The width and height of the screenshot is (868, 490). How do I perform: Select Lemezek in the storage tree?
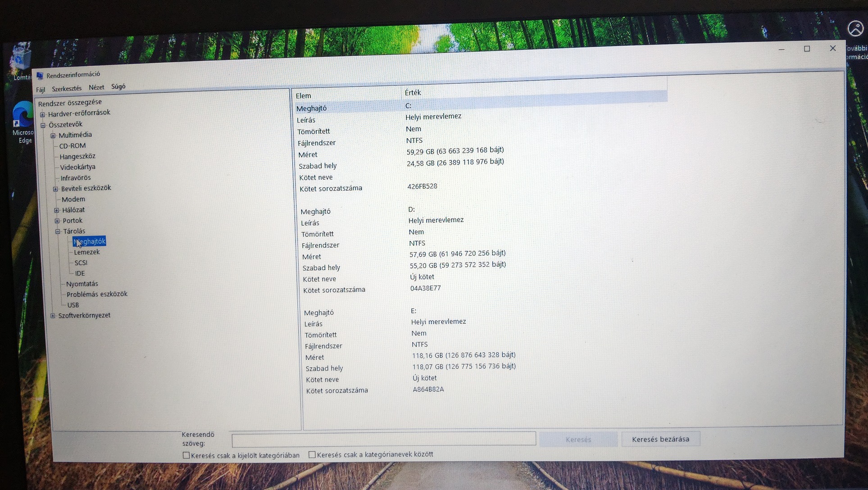(86, 252)
